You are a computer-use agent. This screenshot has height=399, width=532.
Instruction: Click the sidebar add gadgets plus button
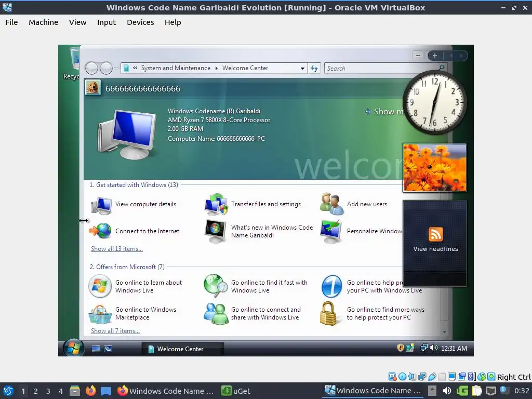point(435,56)
